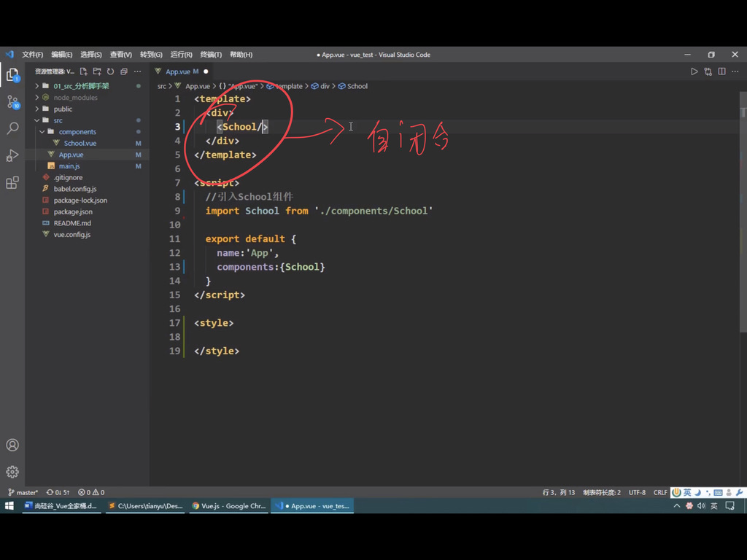This screenshot has height=560, width=747.
Task: Open the Extensions view
Action: tap(12, 182)
